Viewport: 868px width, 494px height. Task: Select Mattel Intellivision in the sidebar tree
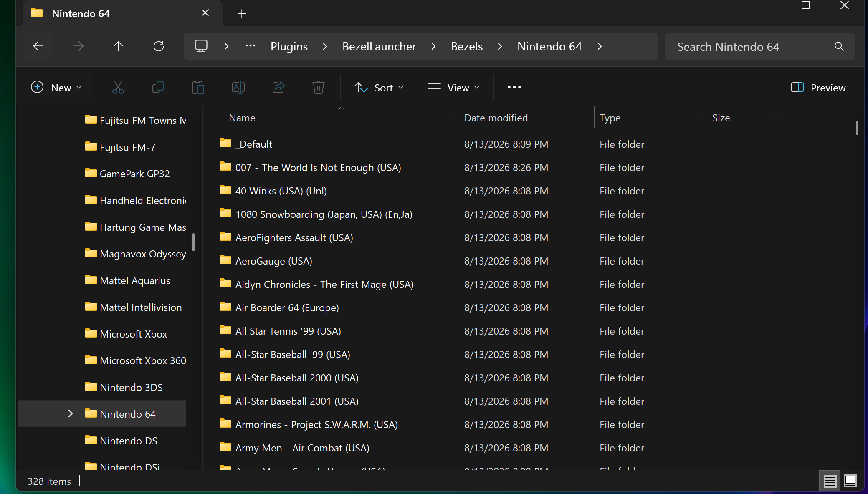click(x=102, y=307)
